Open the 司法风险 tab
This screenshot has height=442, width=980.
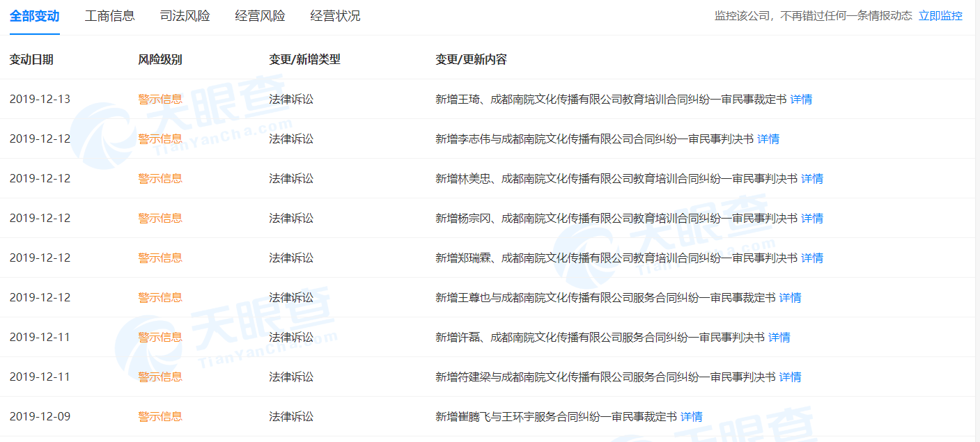point(185,15)
